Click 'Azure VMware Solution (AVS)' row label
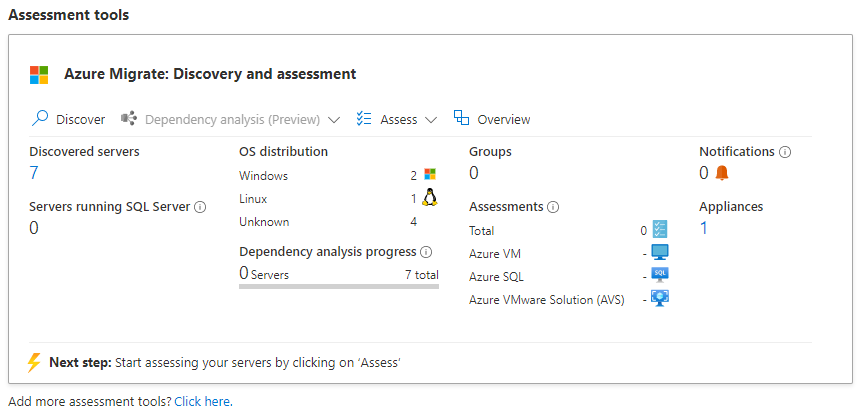Screen dimensions: 864x414 pyautogui.click(x=547, y=300)
